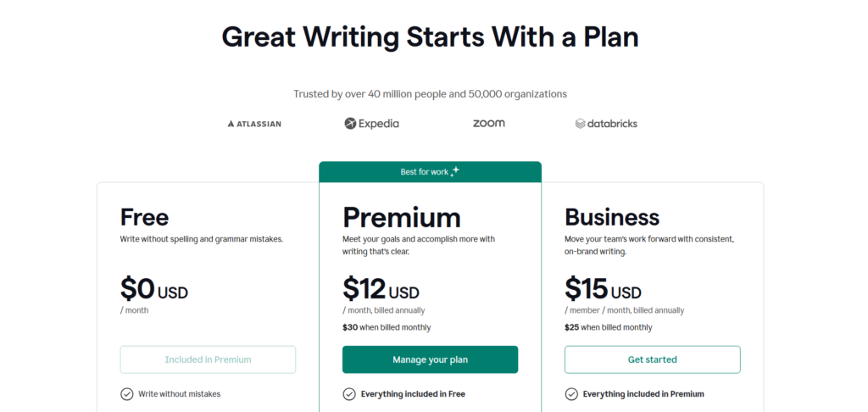The image size is (868, 412).
Task: Click the $12 USD Premium price
Action: [381, 290]
